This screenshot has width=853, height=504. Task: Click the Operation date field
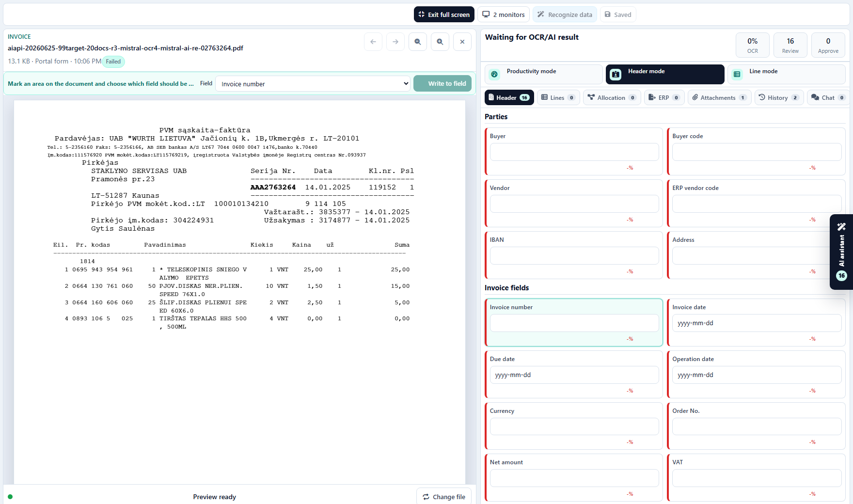(757, 375)
